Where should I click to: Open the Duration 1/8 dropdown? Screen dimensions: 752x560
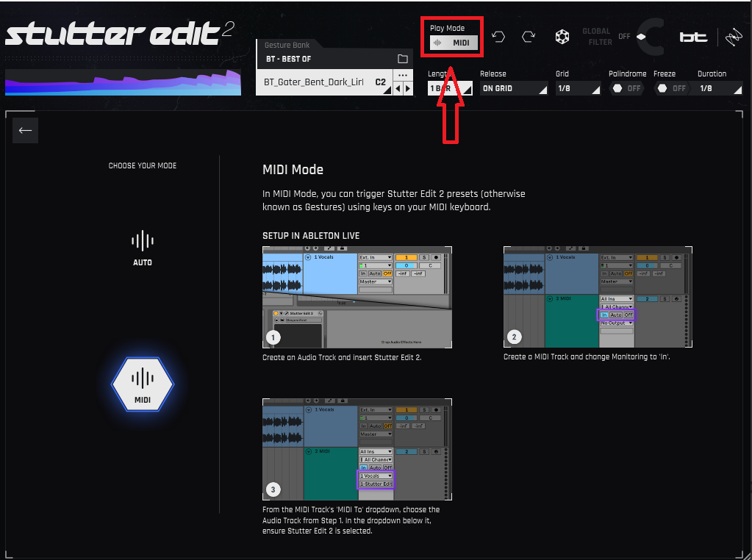click(719, 88)
